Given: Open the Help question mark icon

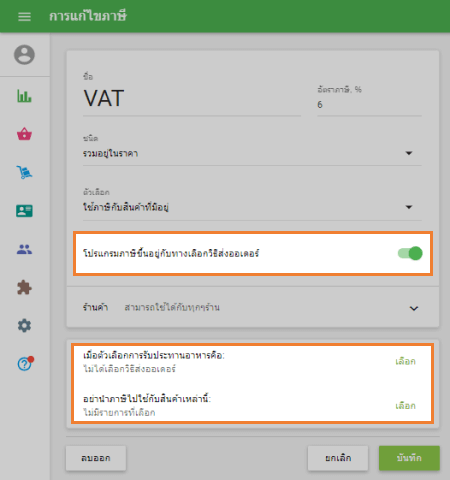Looking at the screenshot, I should click(25, 363).
